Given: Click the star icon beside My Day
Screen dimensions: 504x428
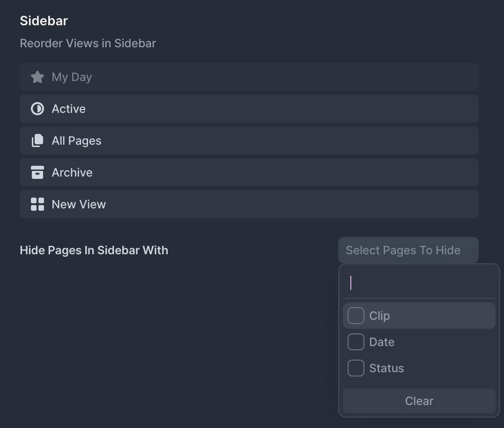Looking at the screenshot, I should [37, 77].
